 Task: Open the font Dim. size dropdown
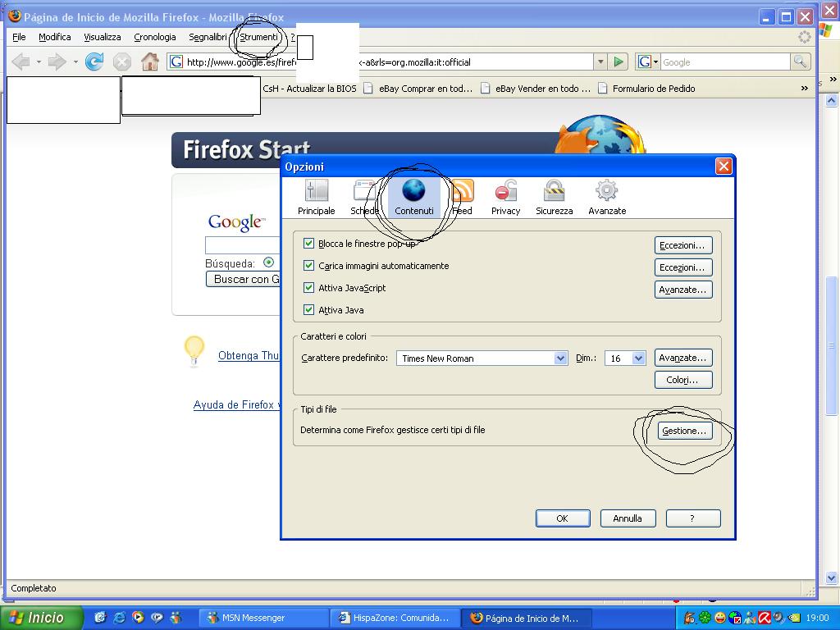pyautogui.click(x=638, y=358)
